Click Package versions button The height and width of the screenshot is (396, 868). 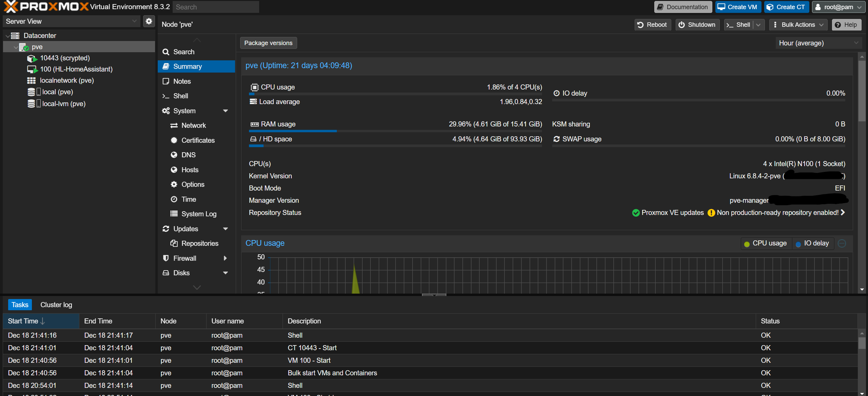point(268,43)
